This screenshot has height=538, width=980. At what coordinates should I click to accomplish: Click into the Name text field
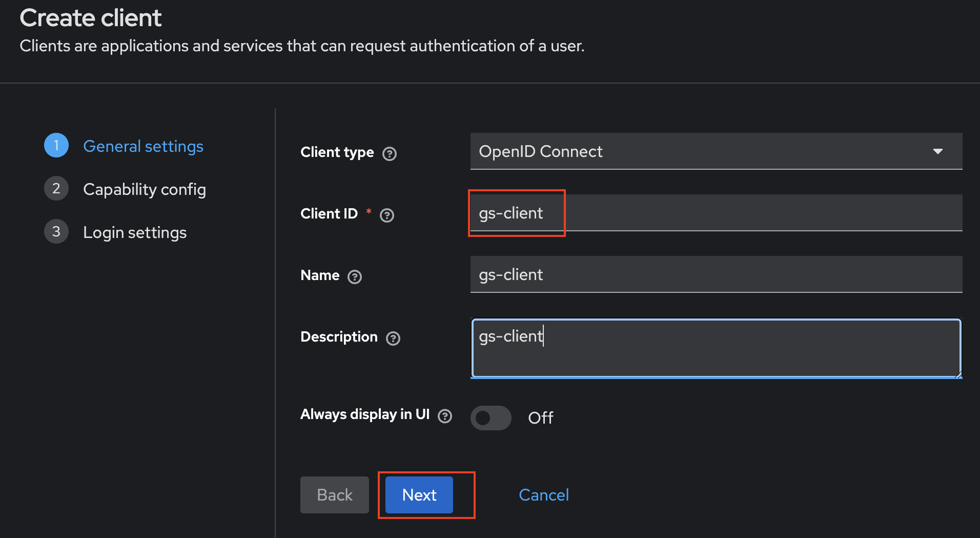tap(716, 274)
